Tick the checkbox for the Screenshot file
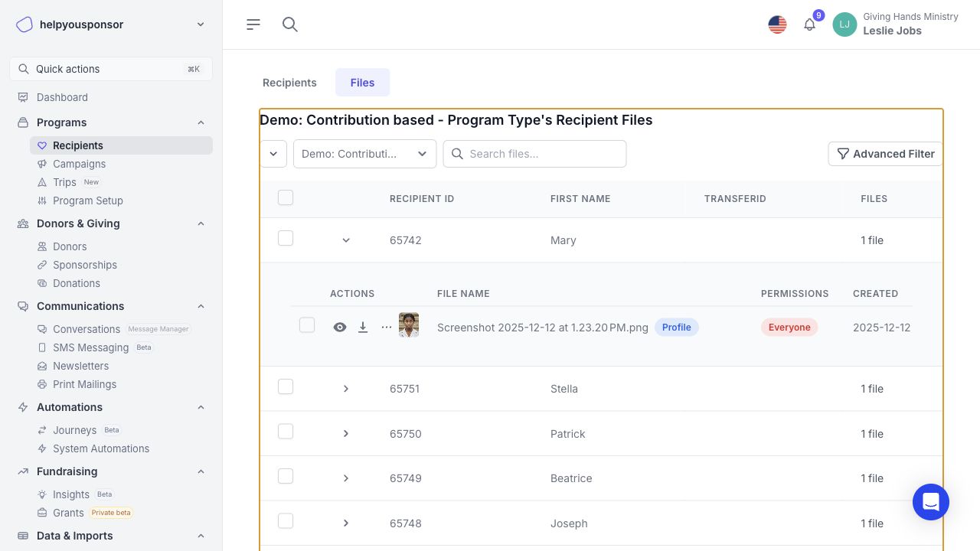 307,325
